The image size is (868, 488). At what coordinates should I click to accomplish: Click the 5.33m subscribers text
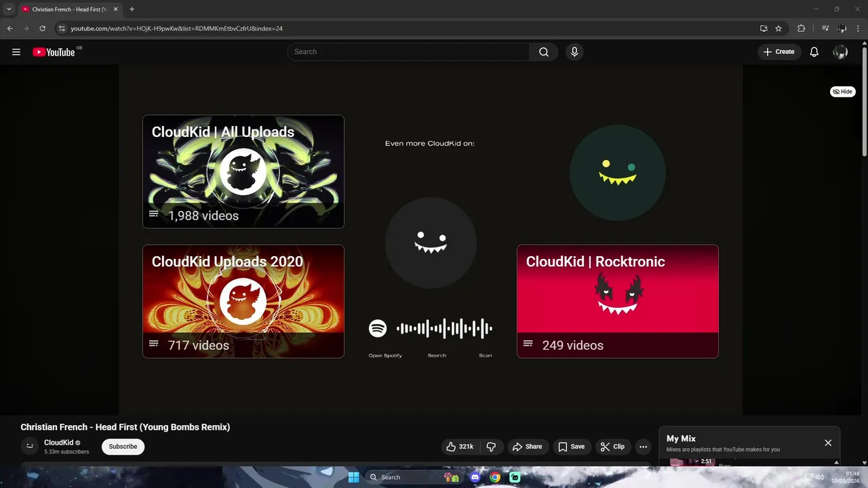66,452
